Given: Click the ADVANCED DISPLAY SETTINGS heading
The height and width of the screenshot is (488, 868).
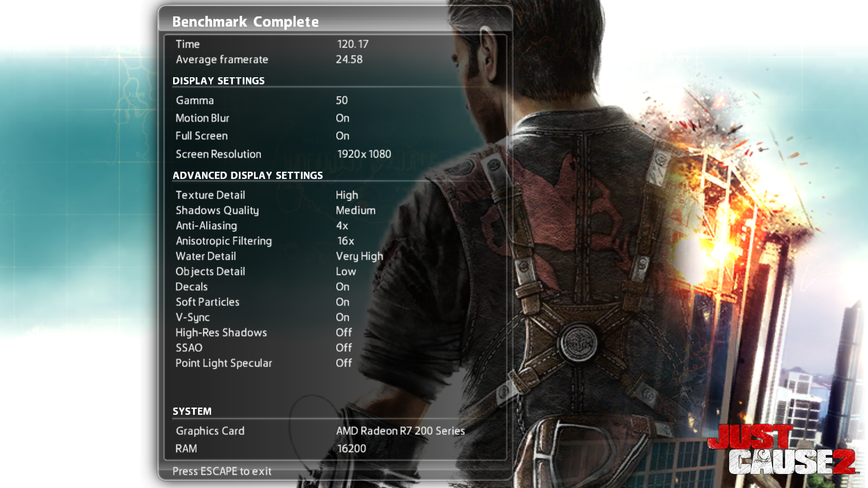Looking at the screenshot, I should point(248,175).
